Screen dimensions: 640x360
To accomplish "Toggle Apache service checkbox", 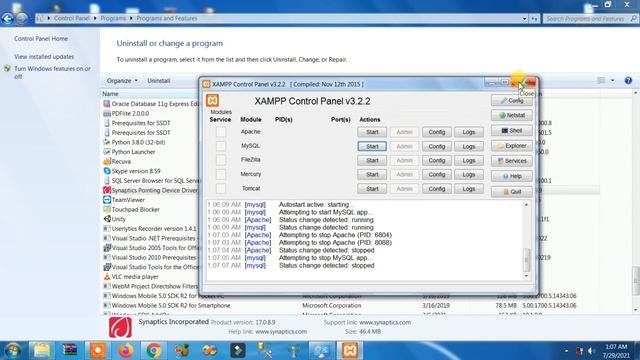I will point(221,132).
